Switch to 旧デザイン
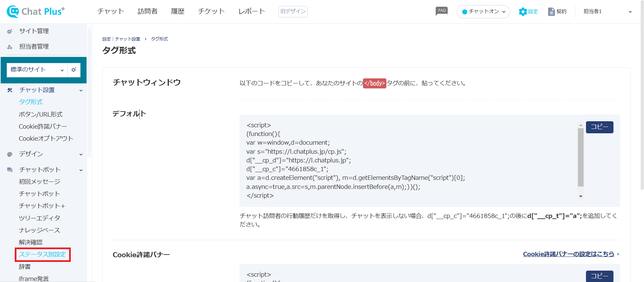The height and width of the screenshot is (282, 644). pos(293,11)
